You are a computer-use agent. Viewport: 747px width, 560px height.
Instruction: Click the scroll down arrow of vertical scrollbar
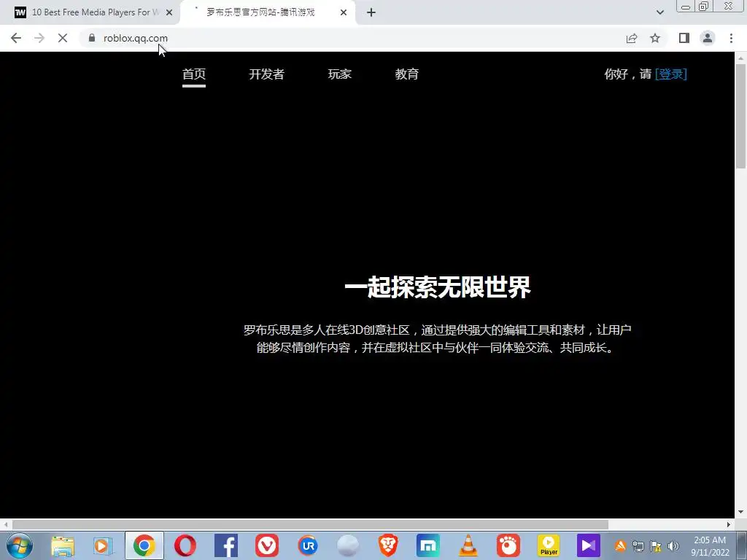741,512
